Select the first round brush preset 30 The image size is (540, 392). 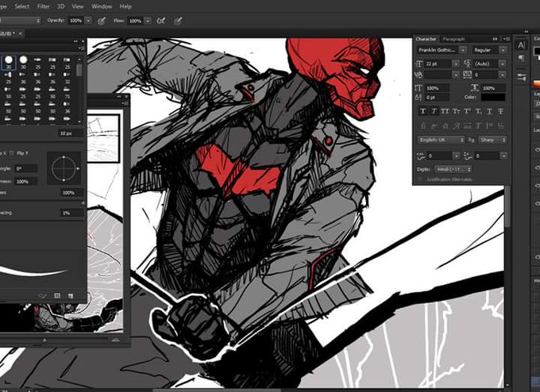(9, 63)
